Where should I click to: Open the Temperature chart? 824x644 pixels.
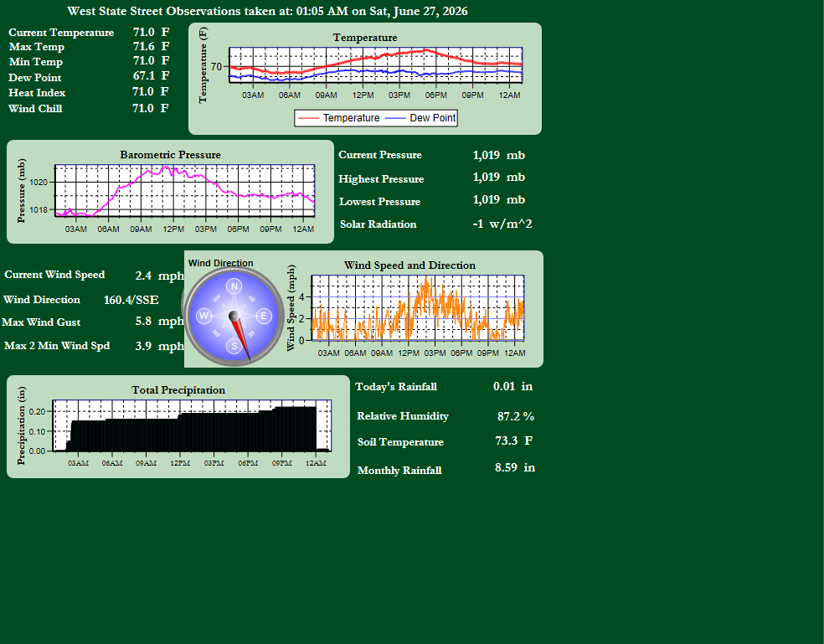click(365, 79)
